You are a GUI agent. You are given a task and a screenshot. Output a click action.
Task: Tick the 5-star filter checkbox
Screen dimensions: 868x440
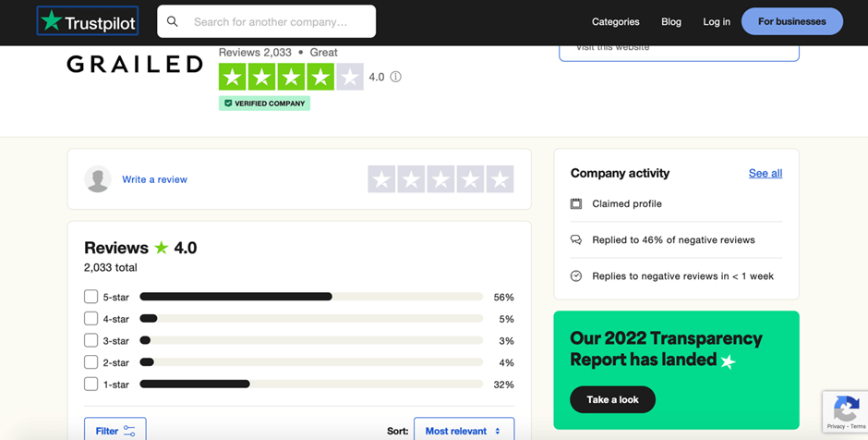pyautogui.click(x=90, y=297)
